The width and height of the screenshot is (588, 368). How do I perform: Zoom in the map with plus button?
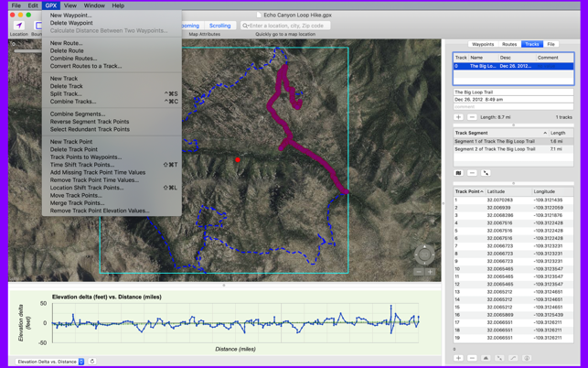click(430, 272)
